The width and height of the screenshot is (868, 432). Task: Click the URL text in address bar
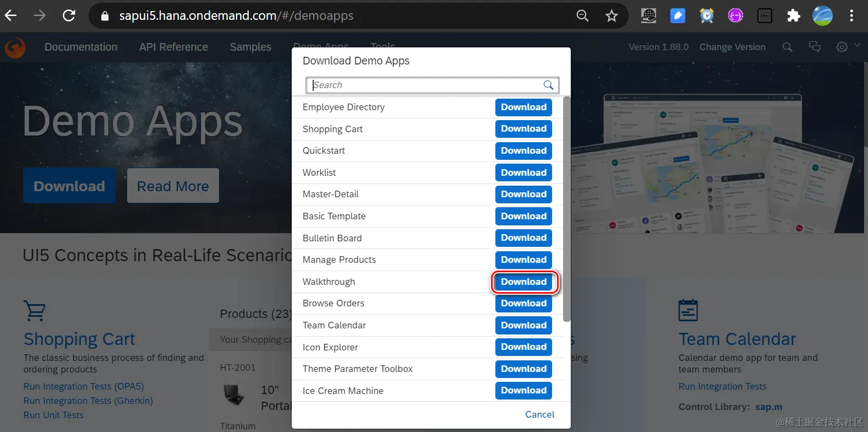pyautogui.click(x=236, y=15)
